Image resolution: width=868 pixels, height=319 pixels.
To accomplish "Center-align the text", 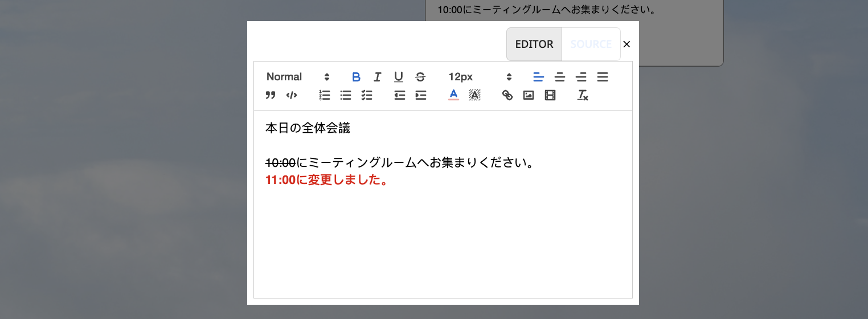I will (x=560, y=77).
